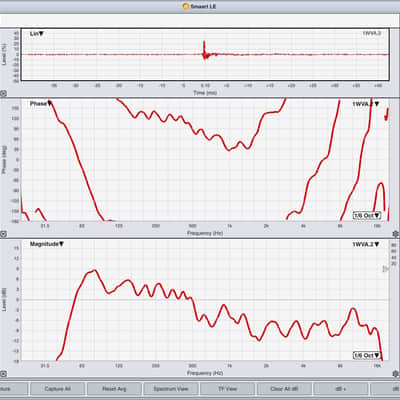Click the Smaart LE title icon
Image resolution: width=400 pixels, height=400 pixels.
(186, 6)
